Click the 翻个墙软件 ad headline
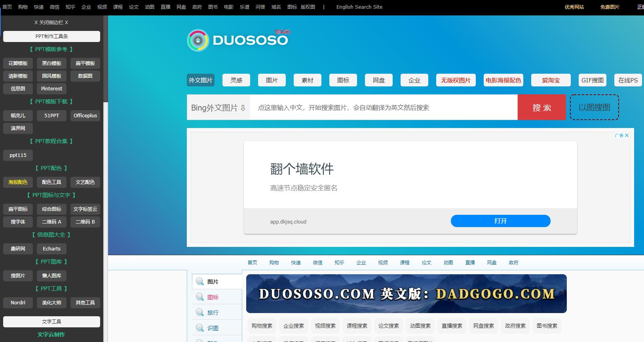The image size is (644, 342). 302,169
